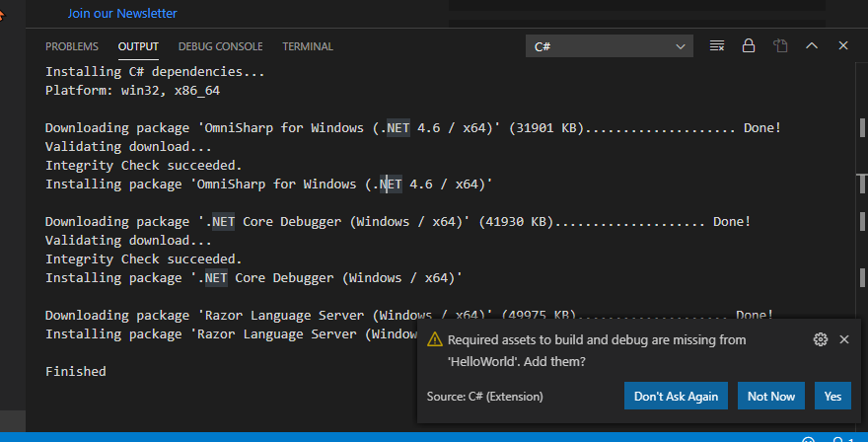
Task: Click the warning triangle icon in notification
Action: click(435, 339)
